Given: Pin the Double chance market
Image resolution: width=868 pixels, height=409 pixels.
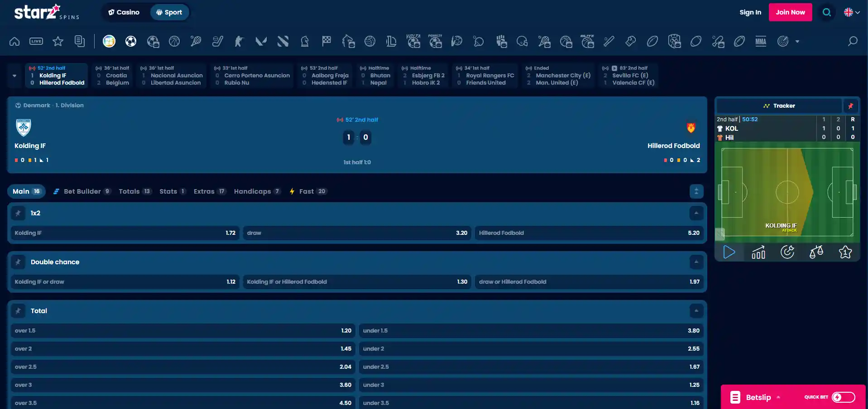Looking at the screenshot, I should point(18,262).
